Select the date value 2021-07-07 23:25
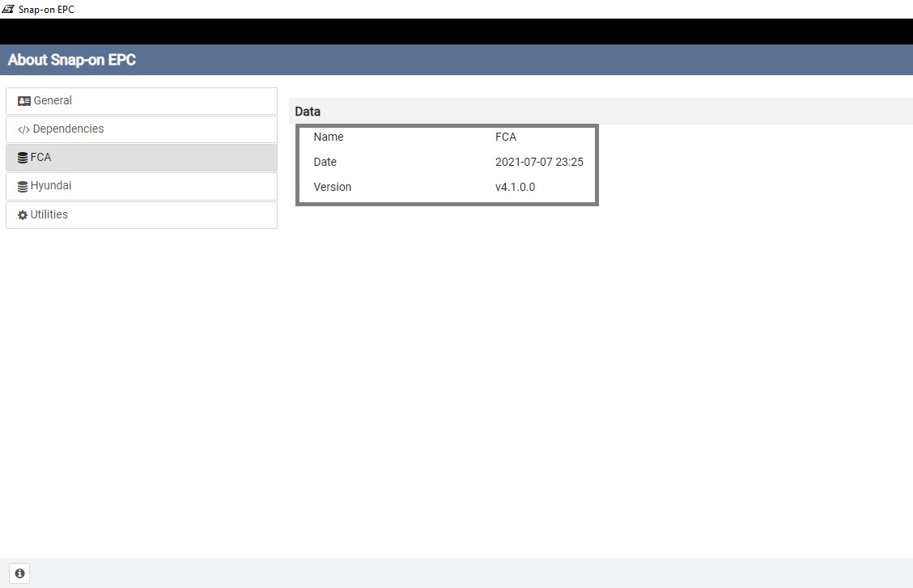 click(539, 163)
